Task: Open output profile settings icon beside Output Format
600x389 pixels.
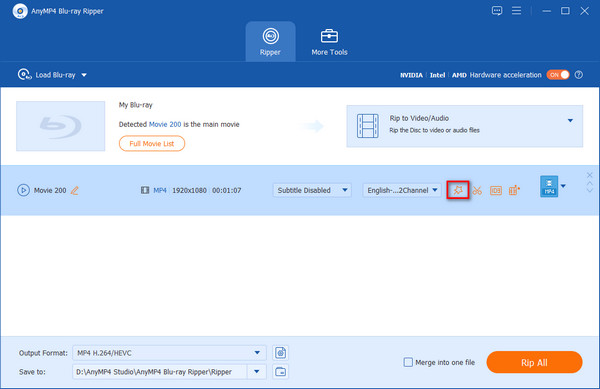Action: tap(280, 353)
